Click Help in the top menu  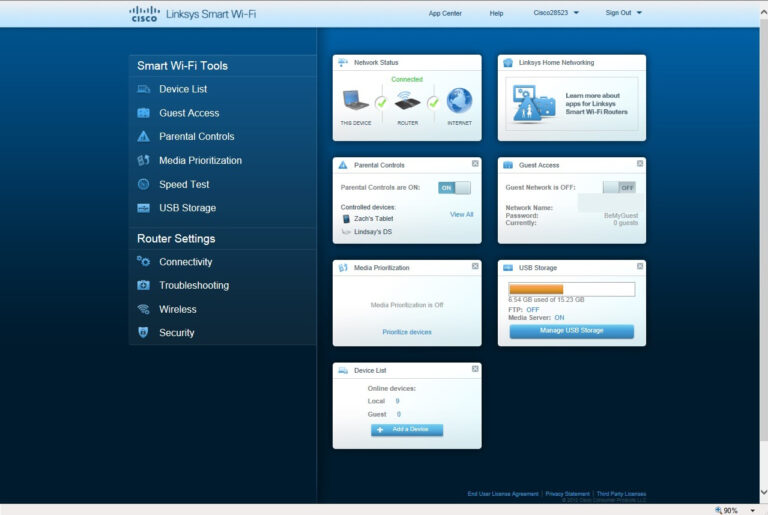[496, 13]
